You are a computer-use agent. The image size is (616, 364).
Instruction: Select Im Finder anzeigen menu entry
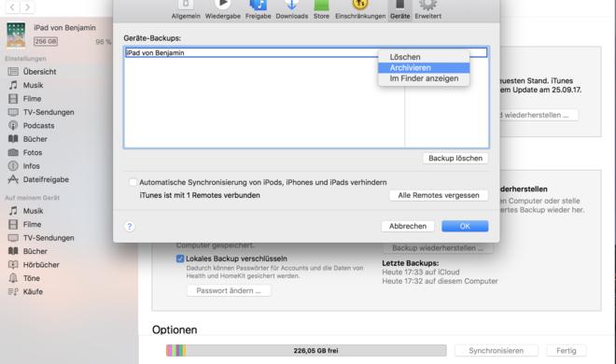pyautogui.click(x=424, y=78)
